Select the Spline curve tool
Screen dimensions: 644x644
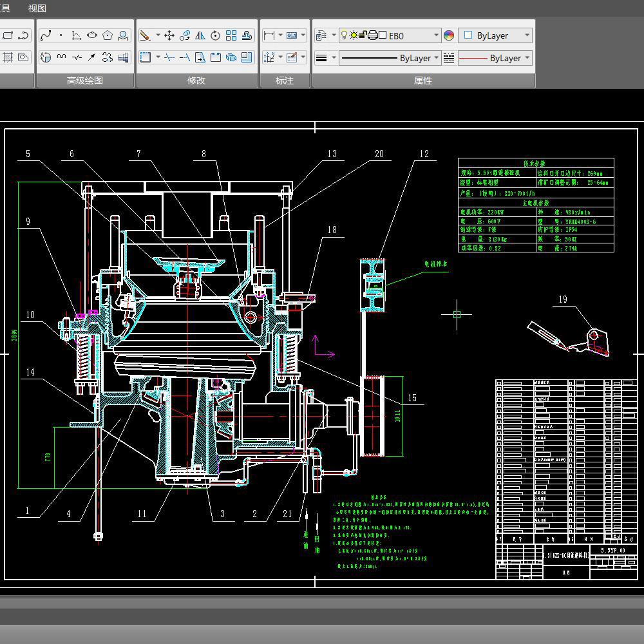(x=46, y=35)
